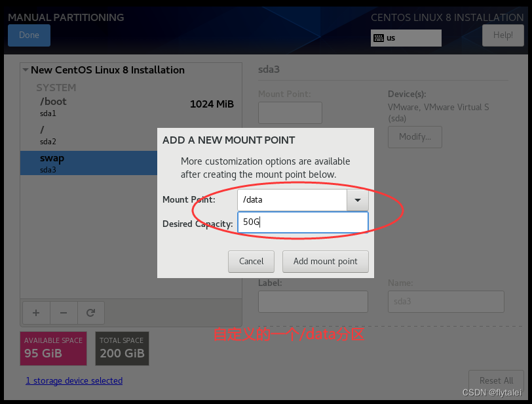Click the TOTAL SPACE 200 GiB box
Viewport: 532px width, 404px height.
coord(122,348)
